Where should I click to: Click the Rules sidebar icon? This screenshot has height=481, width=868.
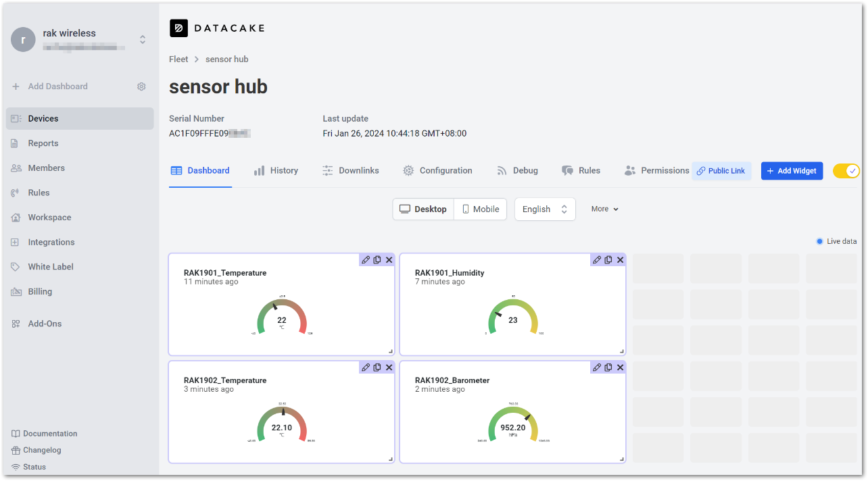(15, 193)
